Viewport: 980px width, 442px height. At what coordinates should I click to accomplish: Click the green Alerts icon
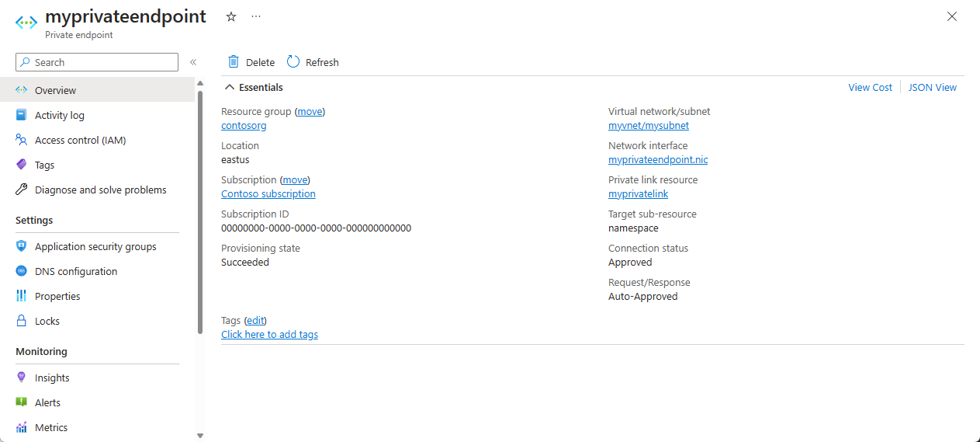(x=21, y=402)
